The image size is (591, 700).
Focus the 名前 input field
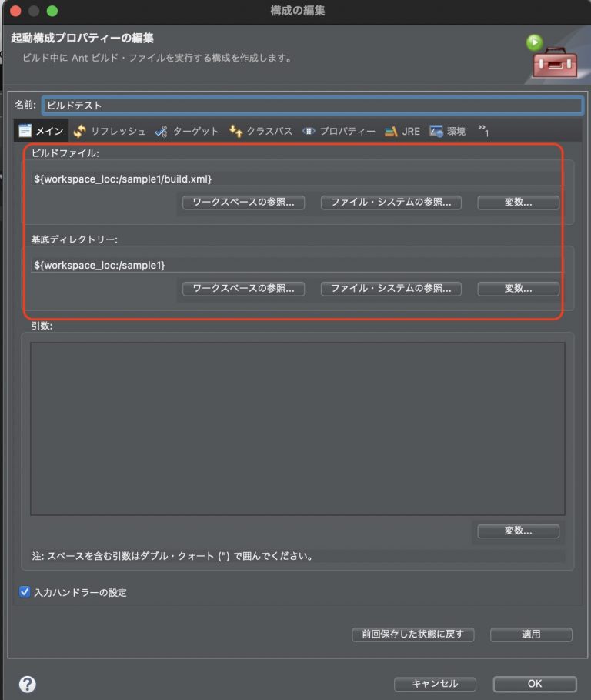[312, 106]
